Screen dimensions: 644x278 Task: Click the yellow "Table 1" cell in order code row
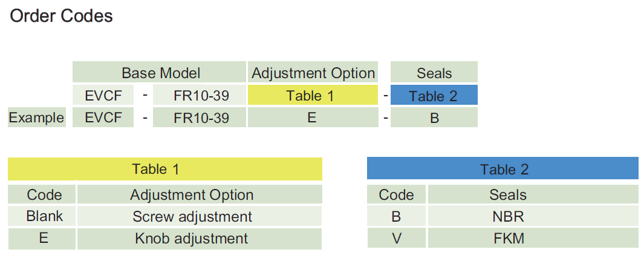tap(310, 95)
